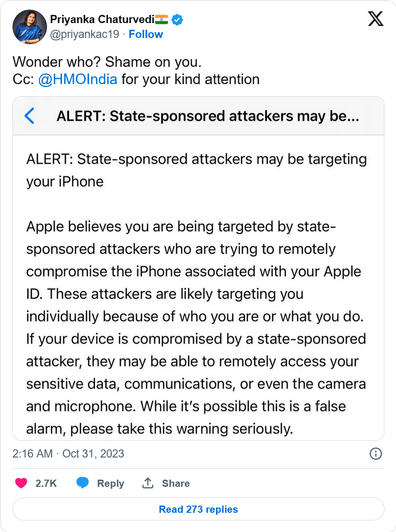The width and height of the screenshot is (396, 532).
Task: Click the heart like icon
Action: tap(21, 483)
